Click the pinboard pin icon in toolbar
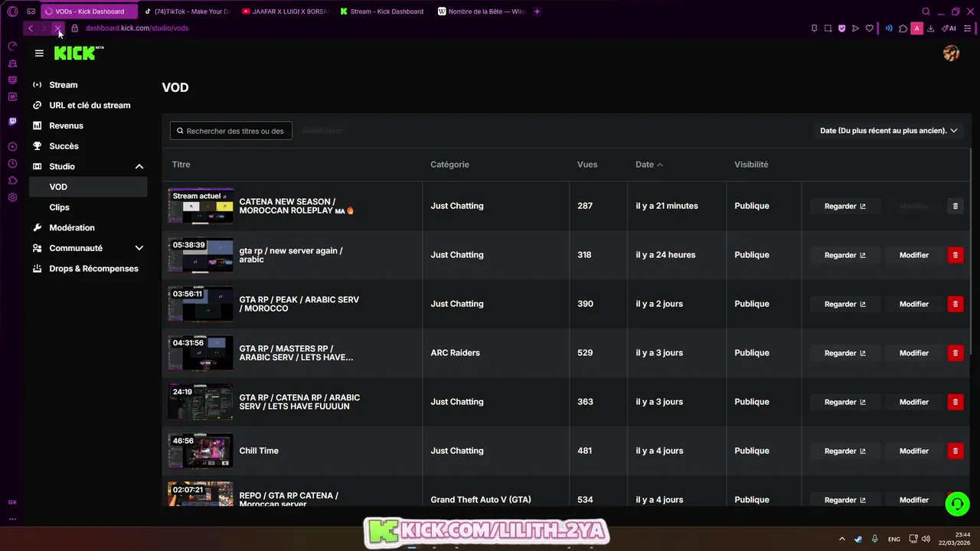This screenshot has width=980, height=551. 814,28
